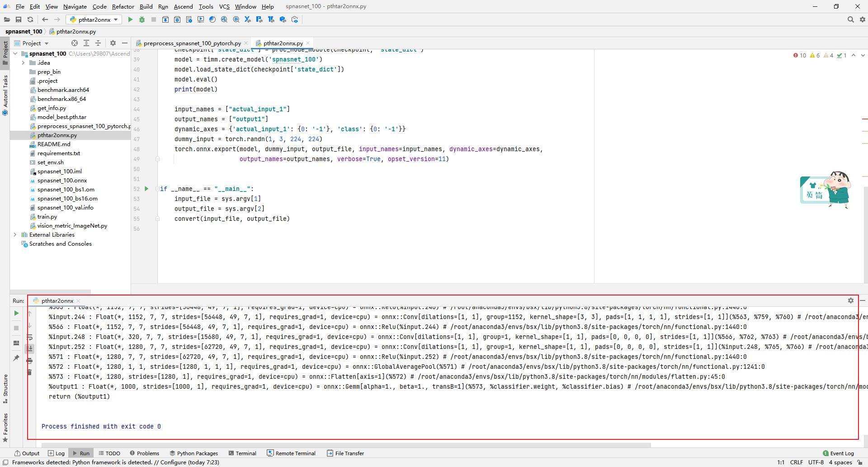Viewport: 868px width, 467px height.
Task: Open the pthtar2onnx run configuration dropdown
Action: click(116, 19)
